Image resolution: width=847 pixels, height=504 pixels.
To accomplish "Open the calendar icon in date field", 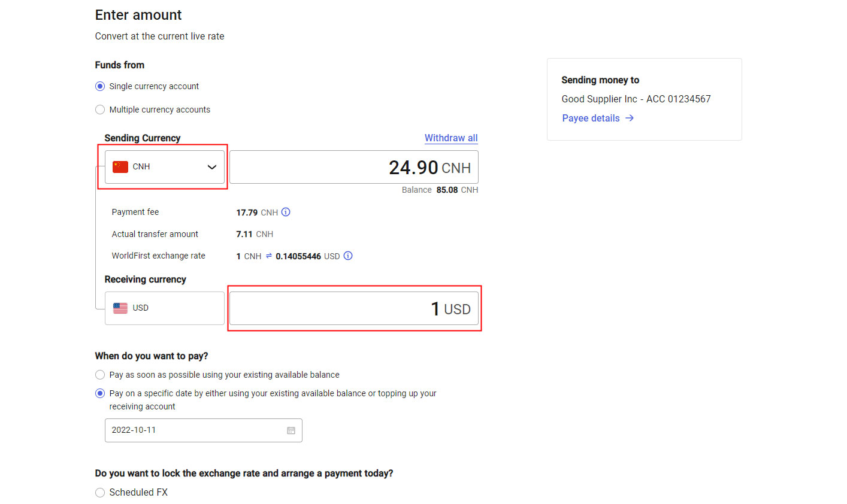I will tap(291, 430).
